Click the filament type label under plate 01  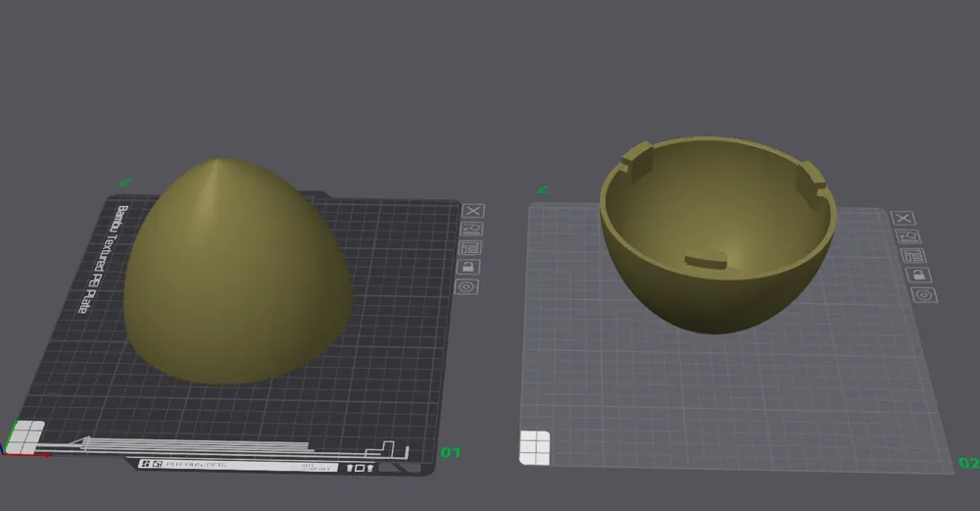click(x=196, y=464)
